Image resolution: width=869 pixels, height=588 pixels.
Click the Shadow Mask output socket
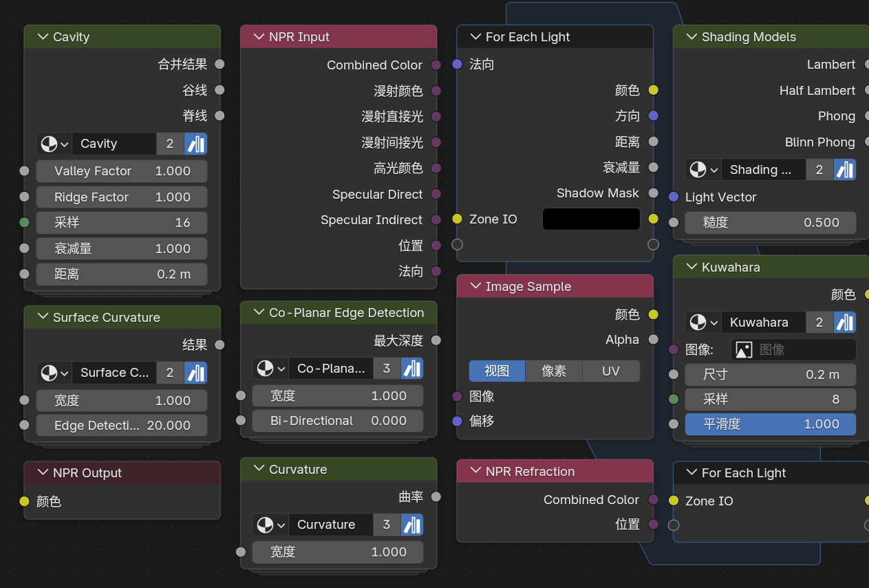coord(653,193)
